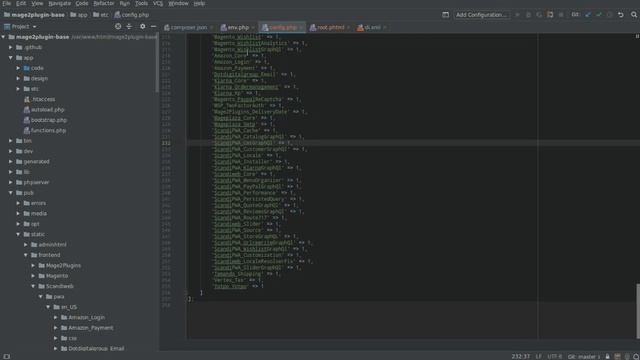640x360 pixels.
Task: Click the blue Update Project arrow icon
Action: click(x=588, y=15)
